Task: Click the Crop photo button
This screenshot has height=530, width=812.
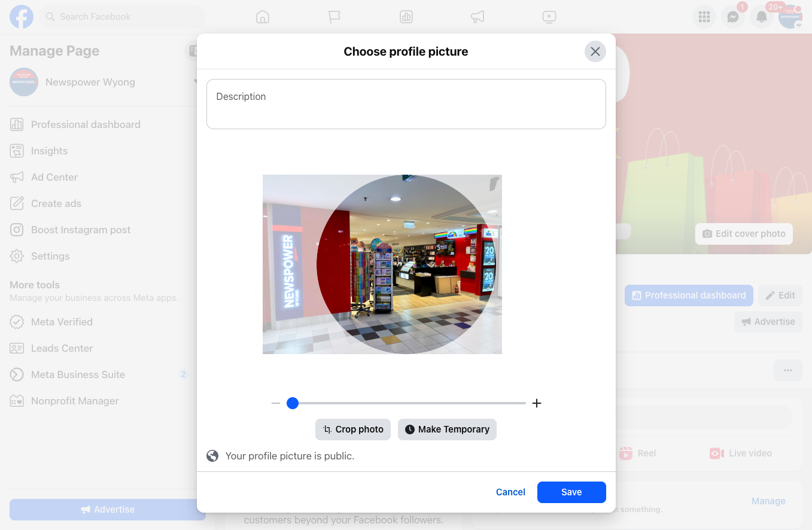Action: coord(353,430)
